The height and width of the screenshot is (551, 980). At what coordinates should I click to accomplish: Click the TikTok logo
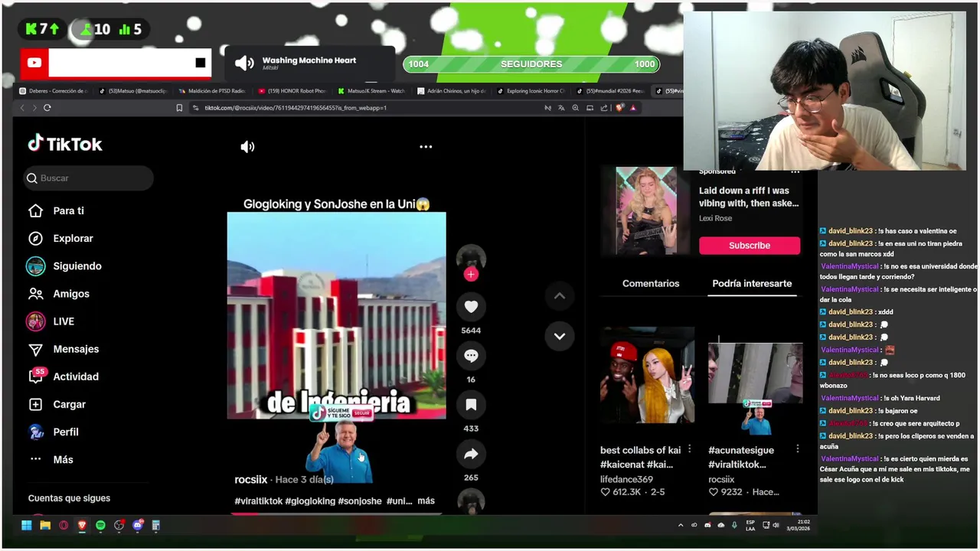pos(65,144)
